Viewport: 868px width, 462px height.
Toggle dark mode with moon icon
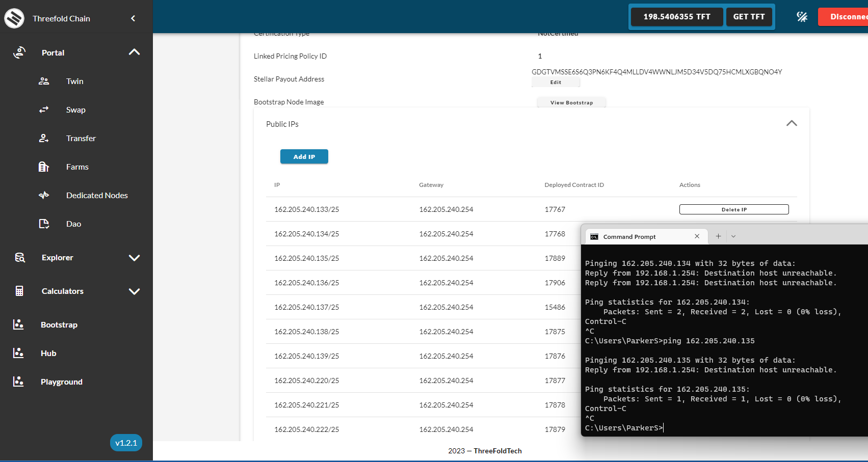point(802,16)
